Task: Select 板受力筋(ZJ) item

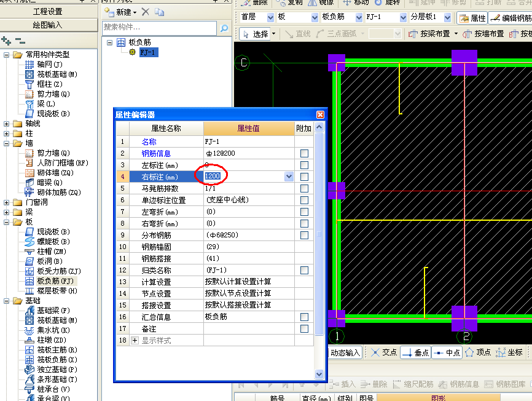Action: pyautogui.click(x=59, y=271)
